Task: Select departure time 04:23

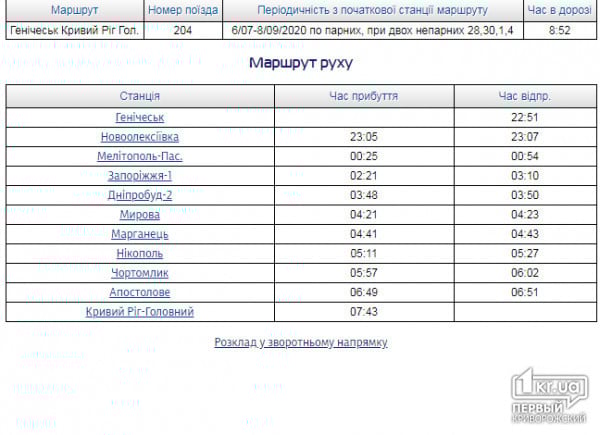Action: coord(525,215)
